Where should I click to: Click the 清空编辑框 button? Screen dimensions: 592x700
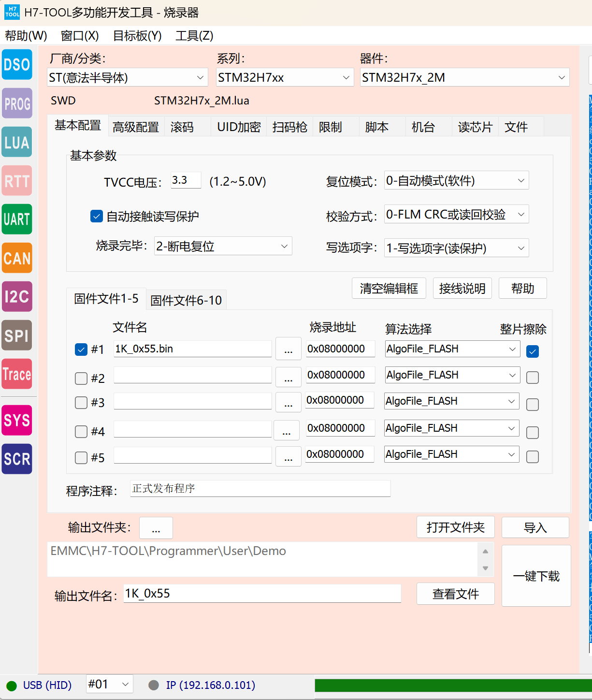pyautogui.click(x=389, y=288)
